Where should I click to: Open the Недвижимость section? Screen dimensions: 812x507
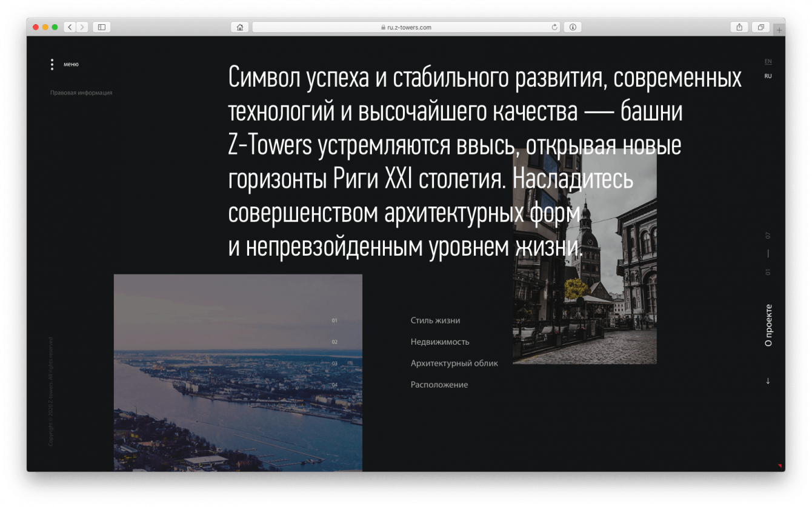440,342
